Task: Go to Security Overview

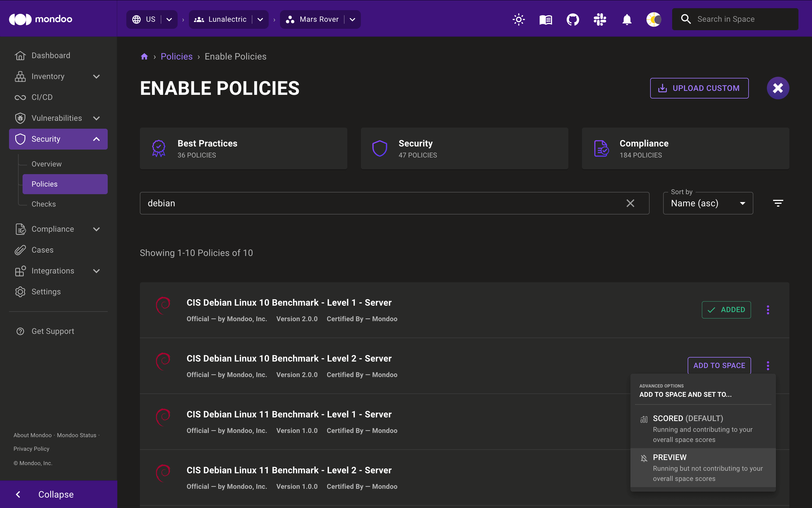Action: [65, 164]
